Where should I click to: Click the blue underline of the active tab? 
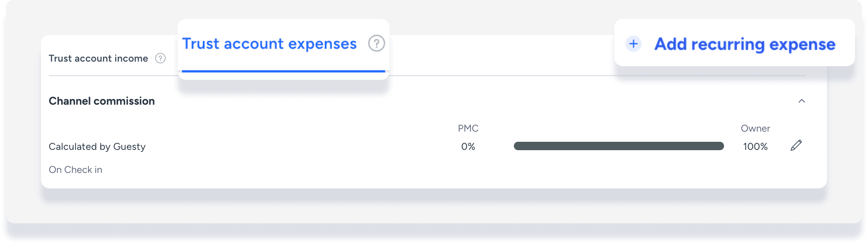point(283,71)
